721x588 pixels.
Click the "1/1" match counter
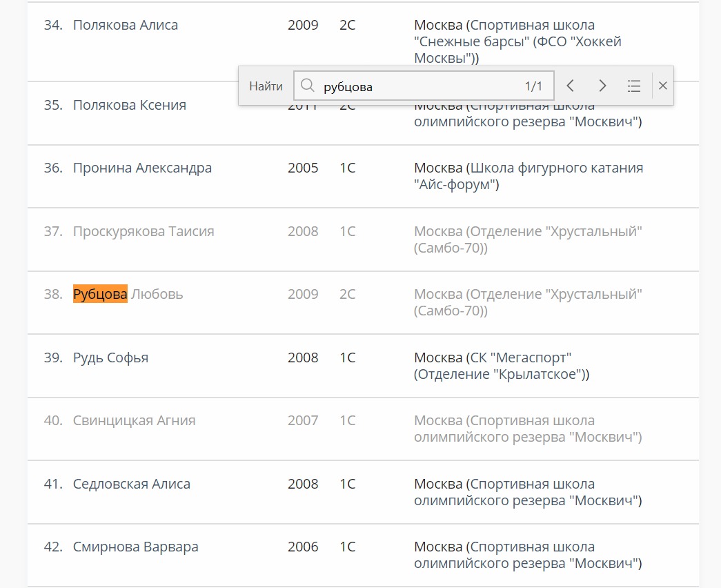tap(533, 86)
